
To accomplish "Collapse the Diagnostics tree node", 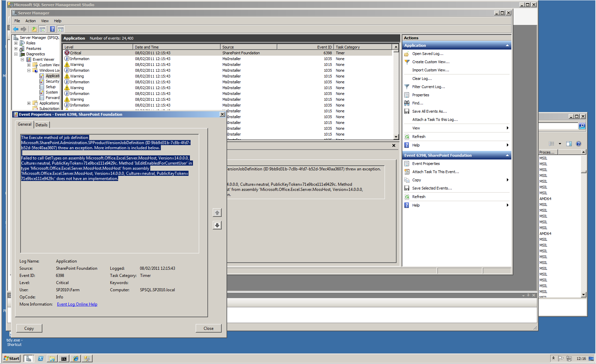I will tap(16, 54).
